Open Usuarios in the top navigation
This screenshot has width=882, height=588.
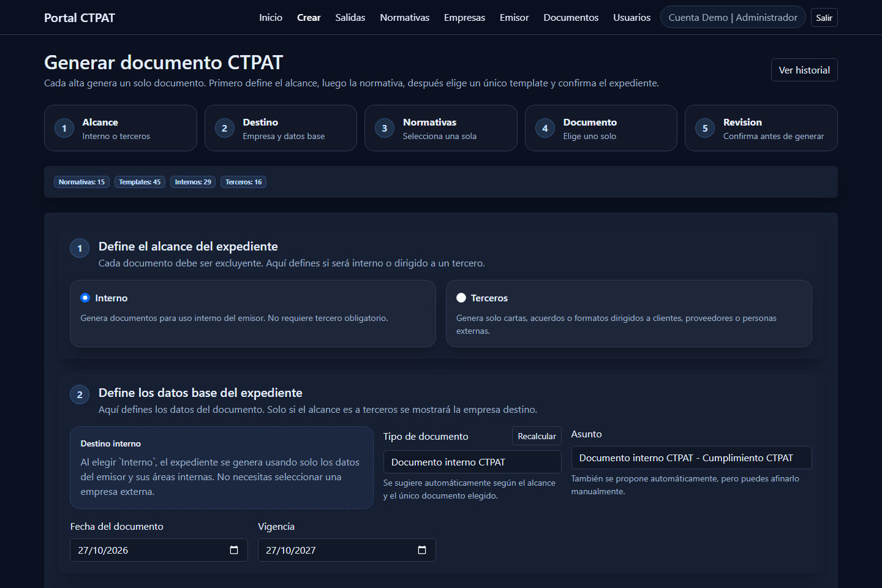coord(632,17)
